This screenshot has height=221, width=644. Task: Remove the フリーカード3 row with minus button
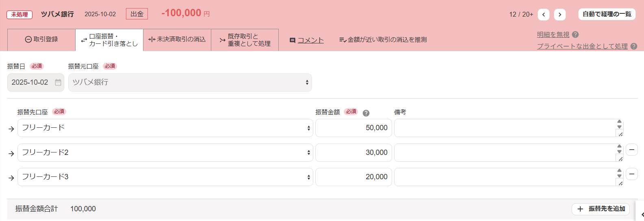[631, 174]
